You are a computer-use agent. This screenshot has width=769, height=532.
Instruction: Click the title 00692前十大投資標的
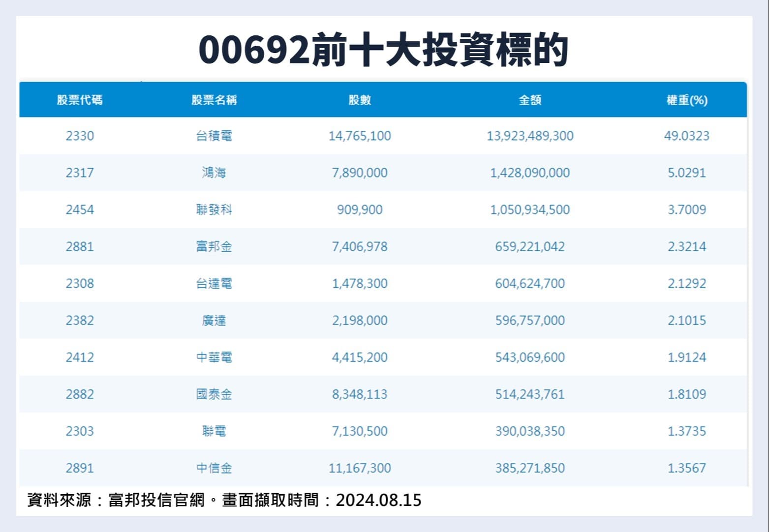pyautogui.click(x=384, y=50)
